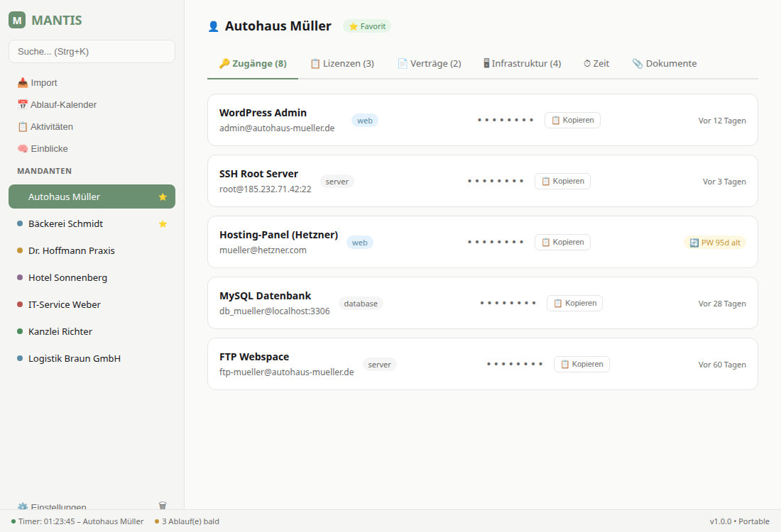781x532 pixels.
Task: Open the Einblicke view
Action: [43, 149]
